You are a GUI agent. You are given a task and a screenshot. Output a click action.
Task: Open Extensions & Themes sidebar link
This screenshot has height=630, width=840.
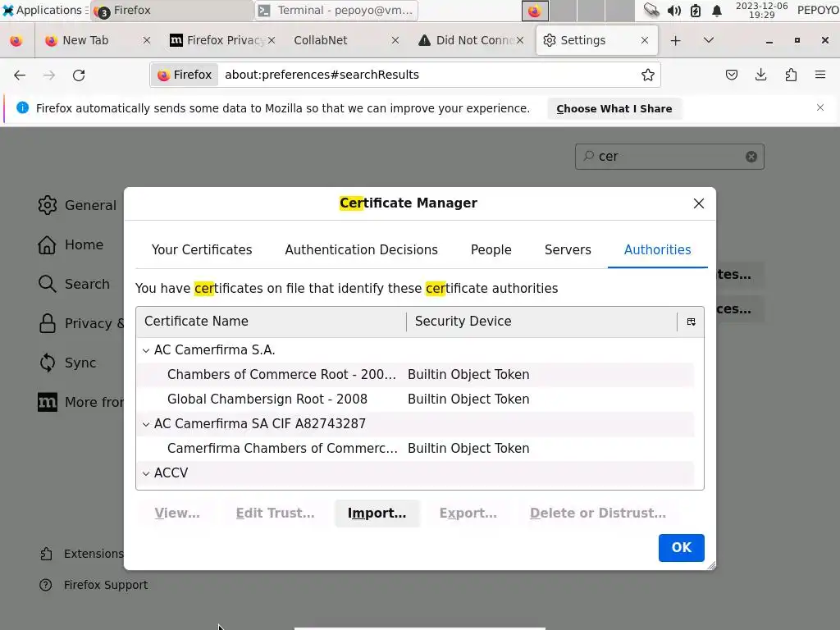81,554
